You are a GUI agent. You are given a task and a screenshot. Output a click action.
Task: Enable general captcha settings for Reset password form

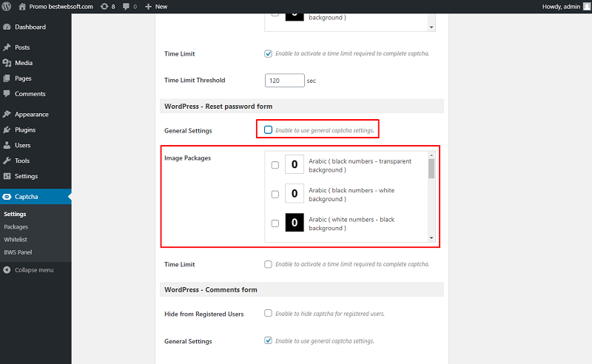[268, 130]
